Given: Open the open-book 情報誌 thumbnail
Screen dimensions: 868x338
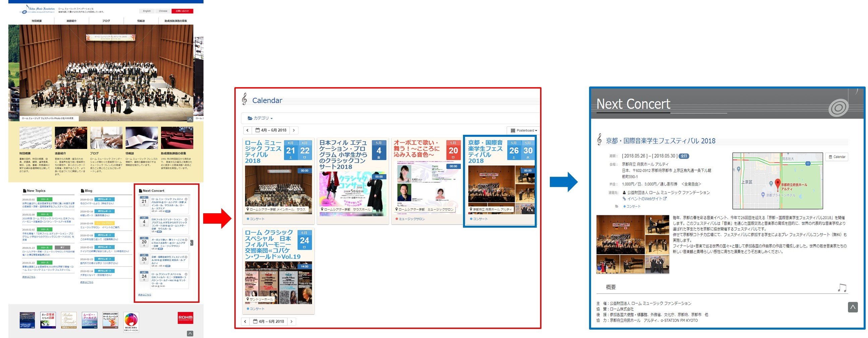Looking at the screenshot, I should tap(141, 138).
